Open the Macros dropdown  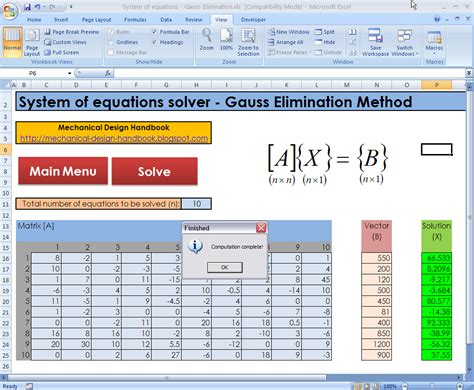(434, 42)
